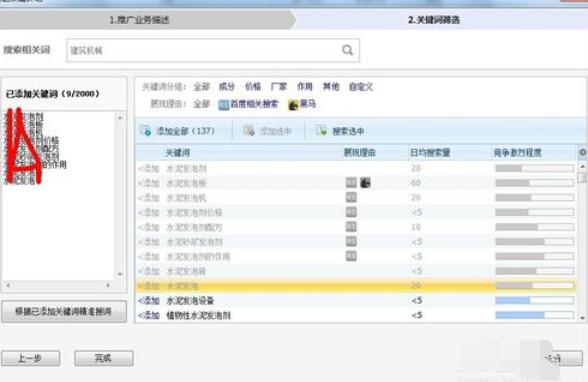The height and width of the screenshot is (382, 588).
Task: Select keyword text 水泥发泡设备
Action: pos(190,301)
